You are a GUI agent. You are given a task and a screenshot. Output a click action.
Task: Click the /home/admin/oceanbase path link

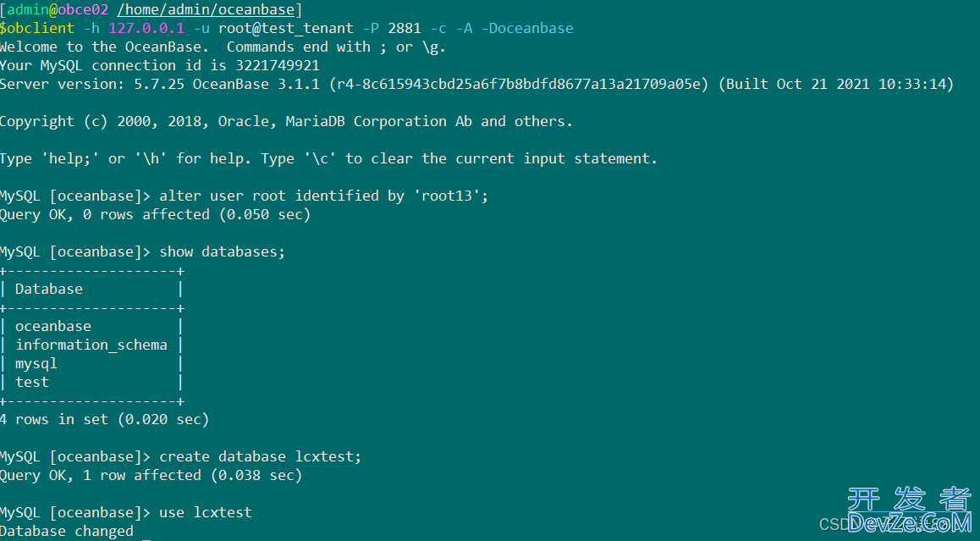click(206, 10)
